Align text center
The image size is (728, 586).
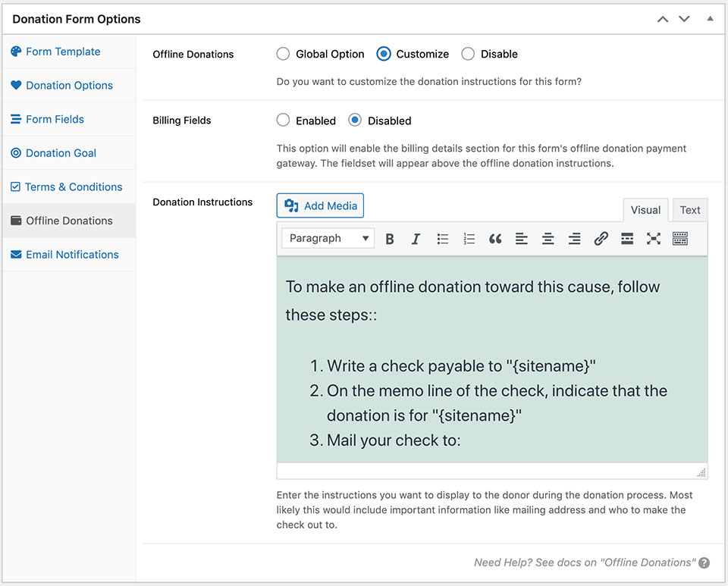tap(548, 239)
